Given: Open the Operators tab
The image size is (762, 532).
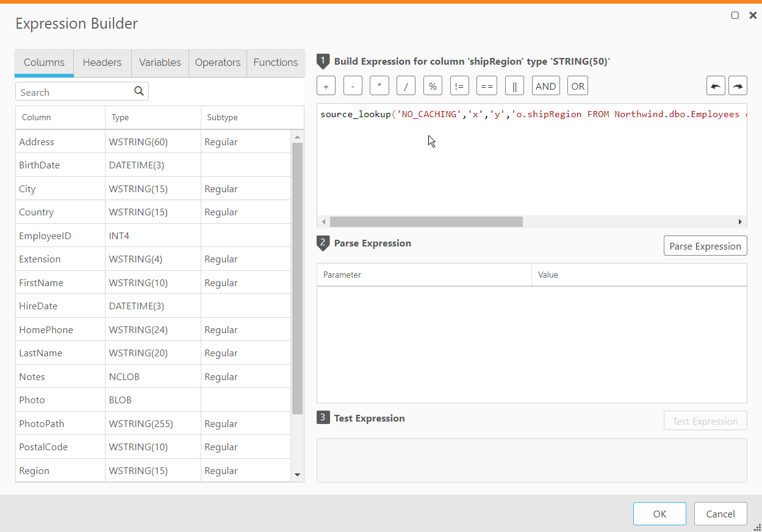Looking at the screenshot, I should point(217,62).
